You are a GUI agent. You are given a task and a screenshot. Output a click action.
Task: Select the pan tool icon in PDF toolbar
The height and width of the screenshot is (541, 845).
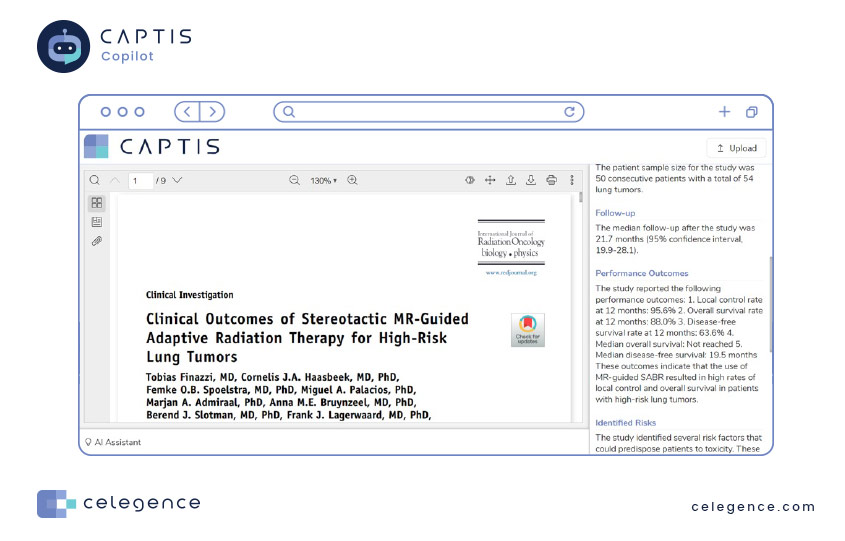pos(490,180)
